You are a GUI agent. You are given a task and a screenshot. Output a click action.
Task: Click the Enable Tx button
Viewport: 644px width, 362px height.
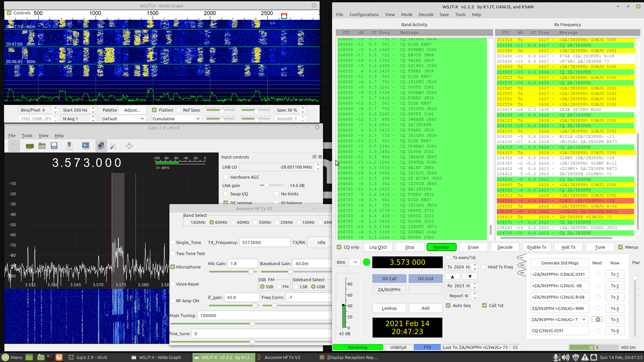536,247
